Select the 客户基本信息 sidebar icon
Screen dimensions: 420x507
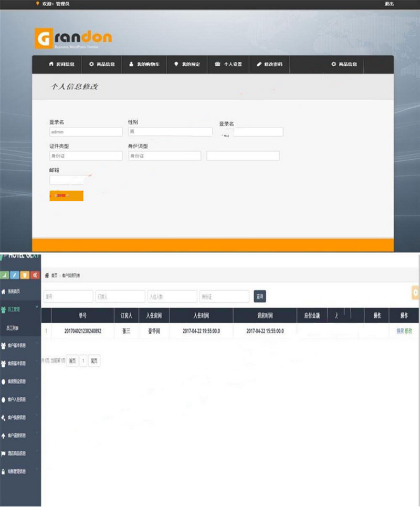(4, 344)
